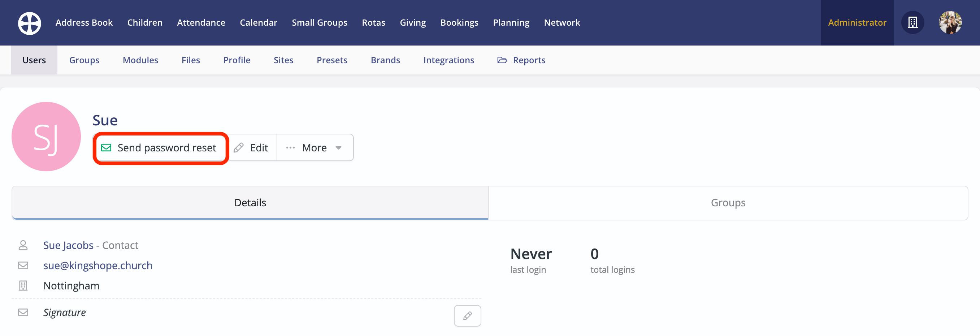
Task: Click the ChurchSuite logo icon
Action: (29, 23)
